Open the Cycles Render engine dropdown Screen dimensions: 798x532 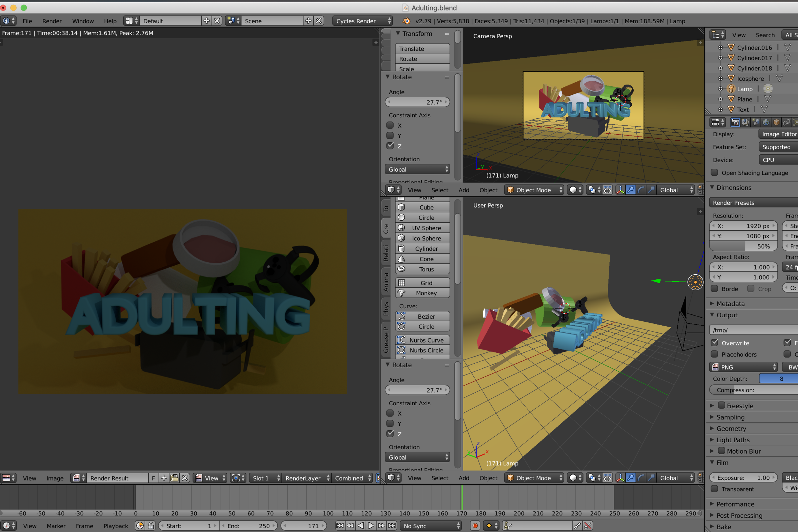pos(362,21)
